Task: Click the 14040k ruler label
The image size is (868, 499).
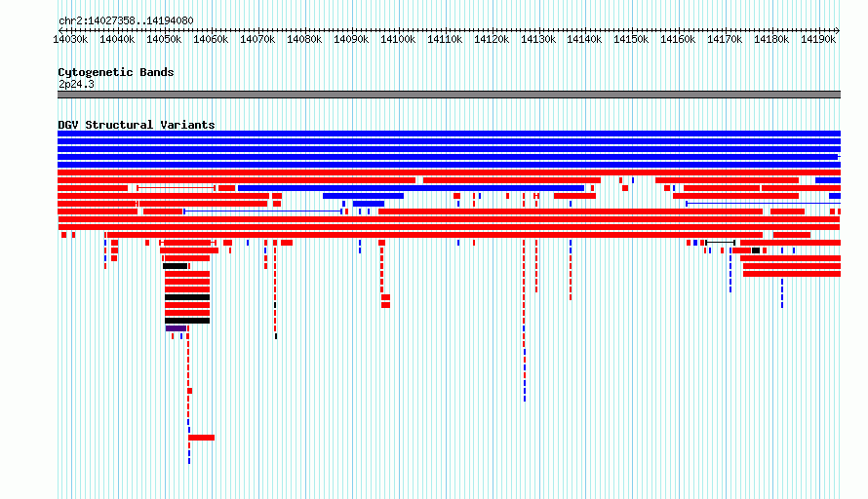Action: tap(117, 39)
